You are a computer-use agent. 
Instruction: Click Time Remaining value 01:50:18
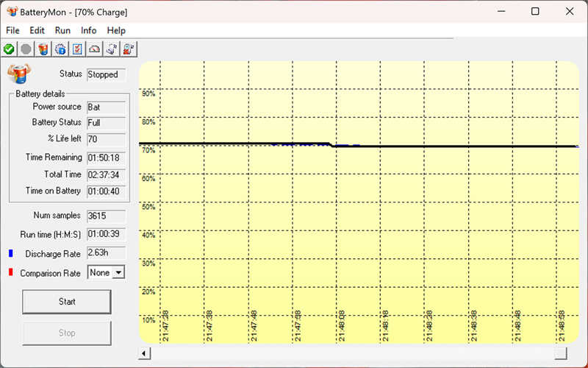pyautogui.click(x=107, y=158)
